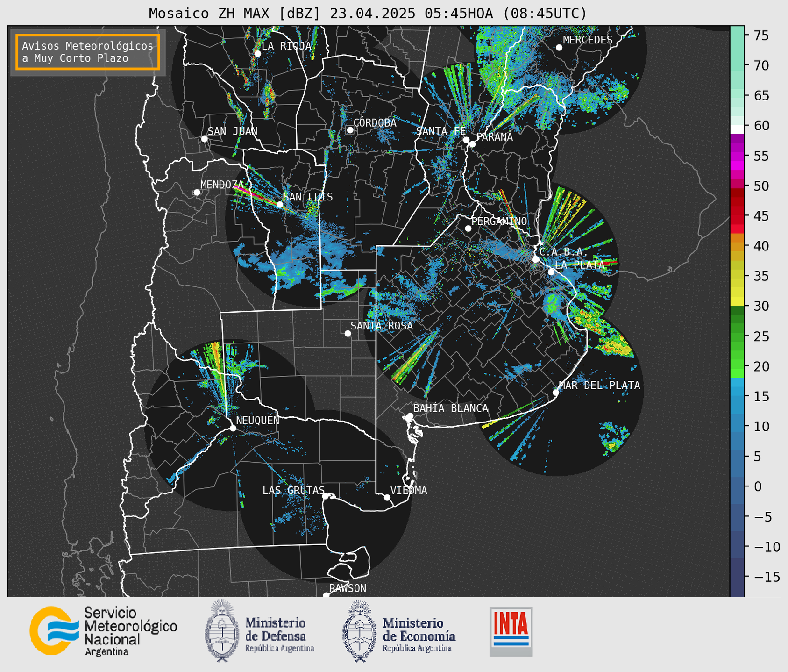Image resolution: width=788 pixels, height=672 pixels.
Task: Click the MERCEDES label text
Action: (588, 40)
